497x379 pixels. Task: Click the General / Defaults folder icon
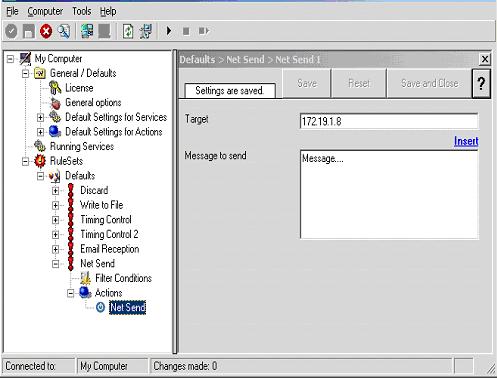[x=40, y=73]
